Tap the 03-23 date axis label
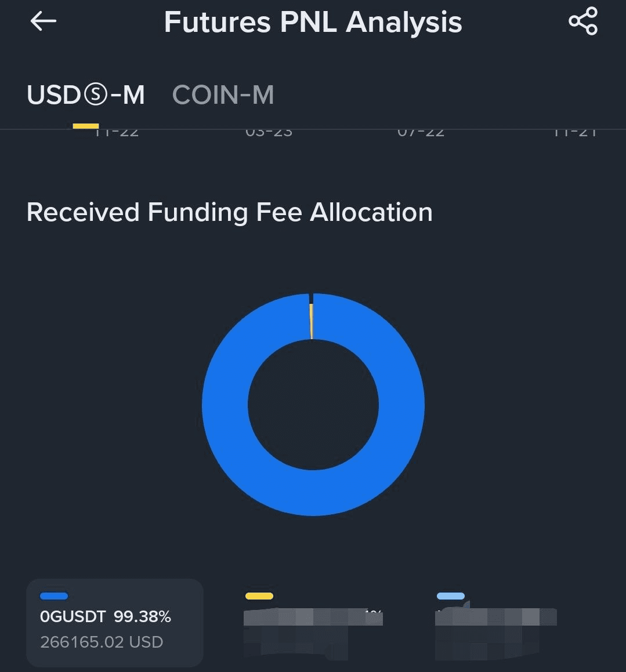626x672 pixels. coord(269,133)
